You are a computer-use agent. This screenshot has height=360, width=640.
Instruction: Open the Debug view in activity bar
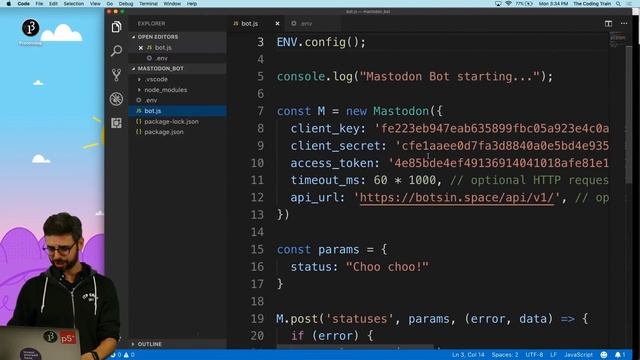click(116, 99)
